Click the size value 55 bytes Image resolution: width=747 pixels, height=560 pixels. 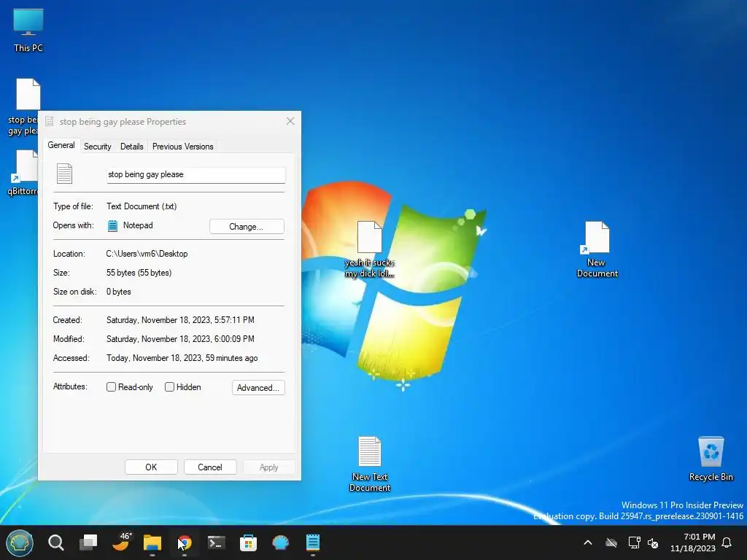pos(139,273)
